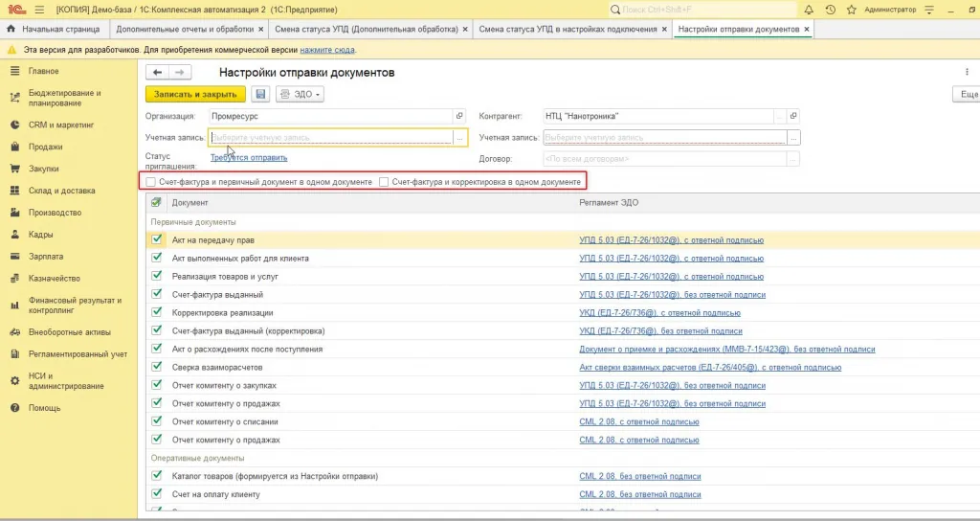Image resolution: width=980 pixels, height=521 pixels.
Task: Open the ЭДО dropdown menu
Action: (300, 94)
